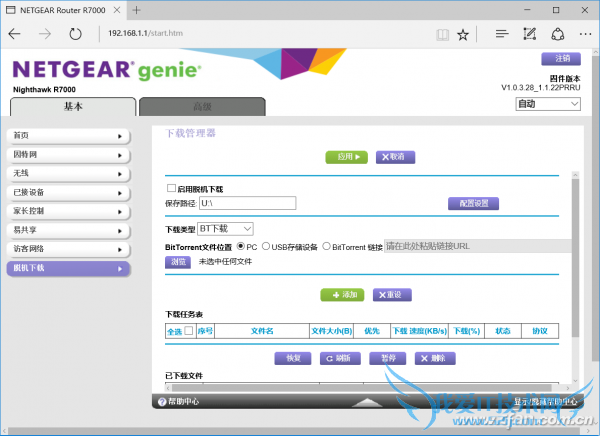
Task: Select PC radio button for BitTorrent file
Action: point(241,246)
